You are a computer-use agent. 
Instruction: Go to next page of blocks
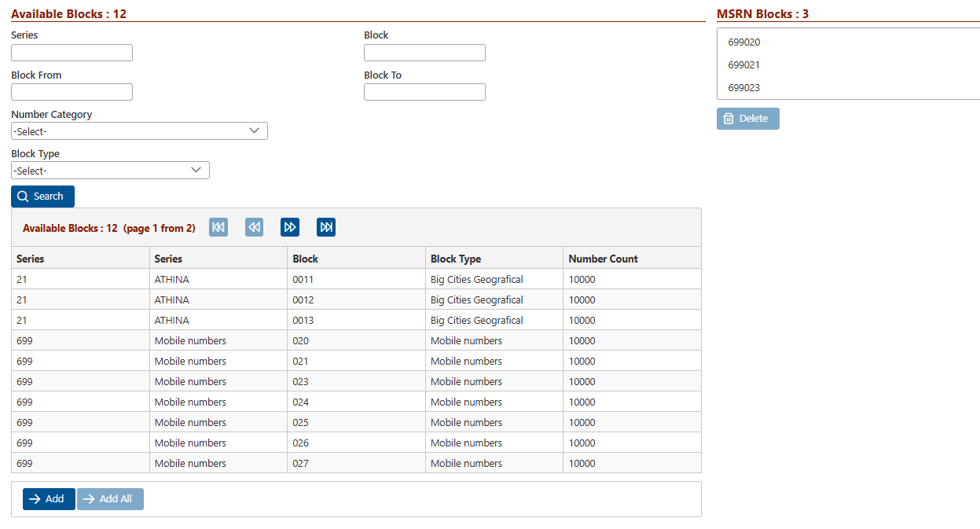290,227
